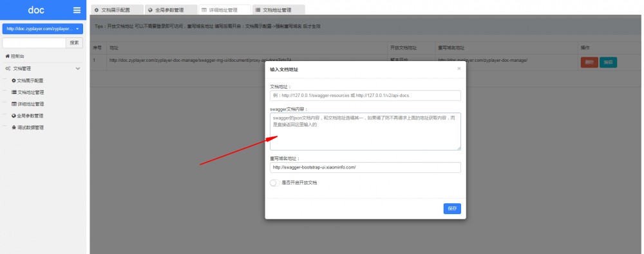Open sidebar item 详细地址管理
Viewport: 644px width, 254px height.
28,104
